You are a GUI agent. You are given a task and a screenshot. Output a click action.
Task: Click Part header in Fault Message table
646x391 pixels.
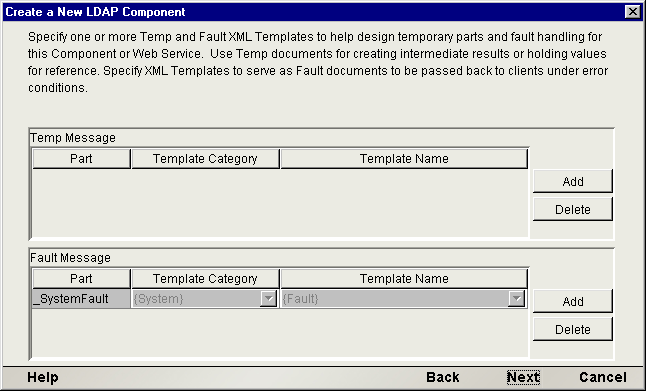coord(81,279)
